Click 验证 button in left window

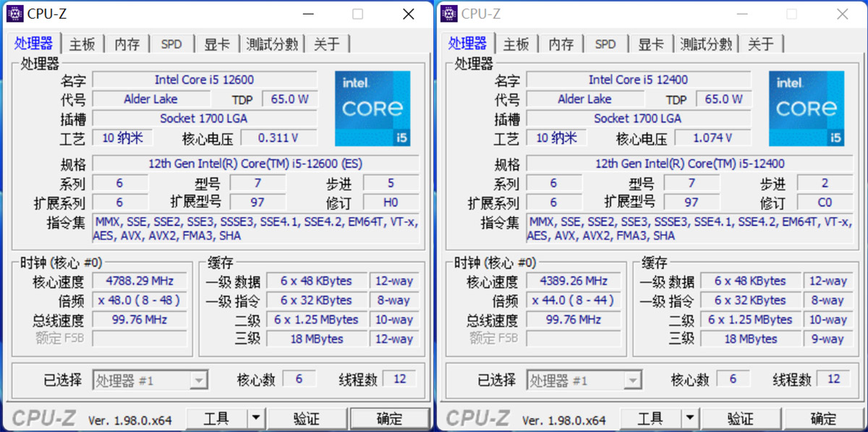pyautogui.click(x=307, y=418)
